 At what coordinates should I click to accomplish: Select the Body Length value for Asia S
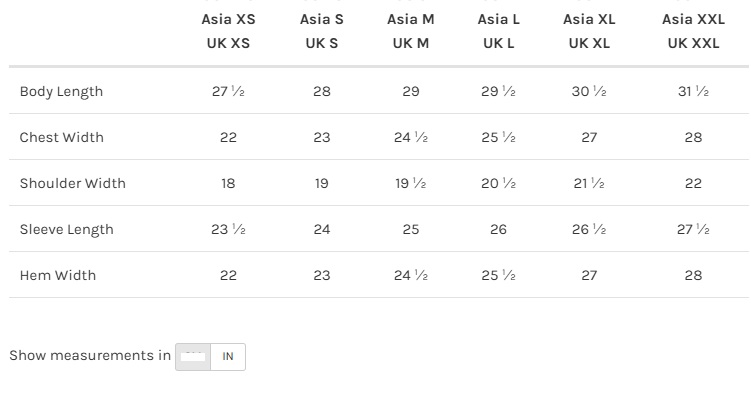322,92
